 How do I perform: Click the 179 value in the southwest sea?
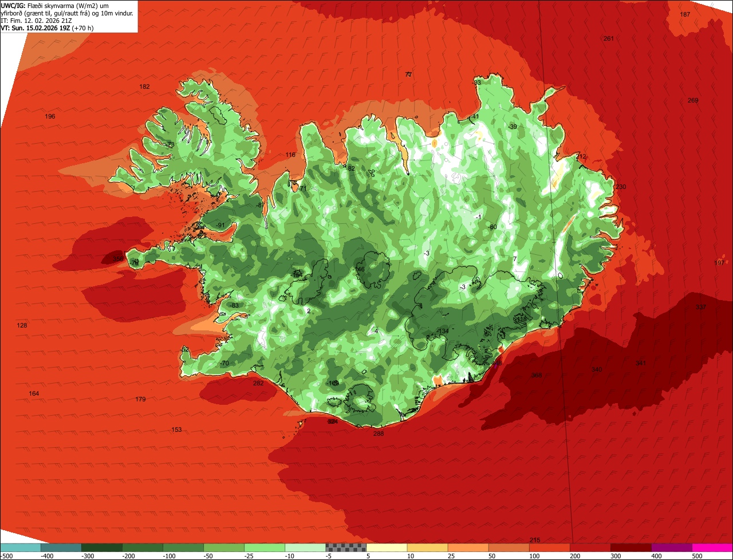coord(140,399)
